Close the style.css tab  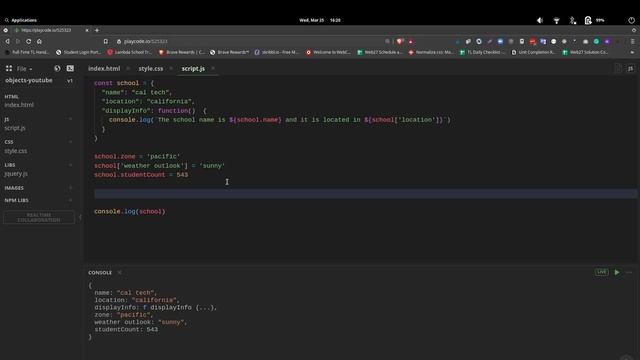pyautogui.click(x=171, y=69)
